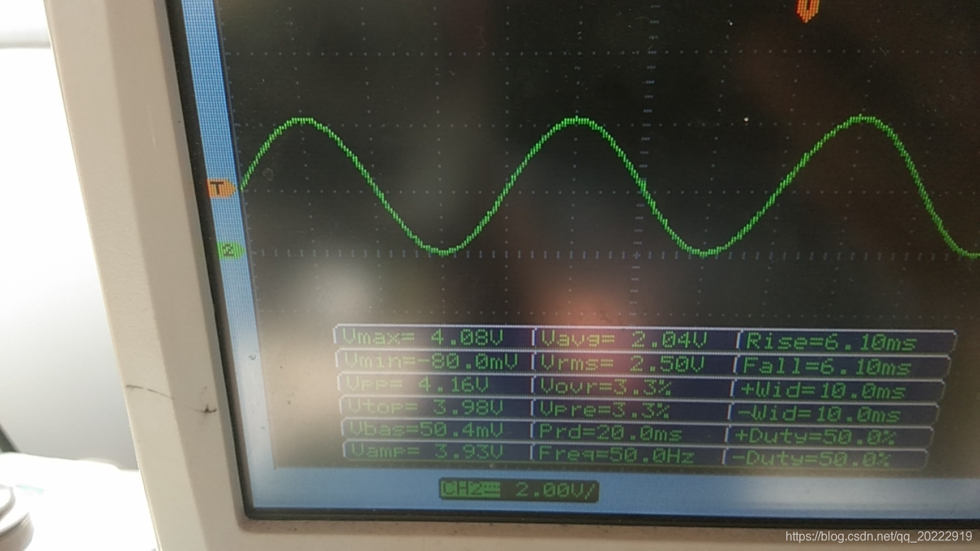Click the orange trigger position marker at top
The image size is (980, 551).
point(805,9)
